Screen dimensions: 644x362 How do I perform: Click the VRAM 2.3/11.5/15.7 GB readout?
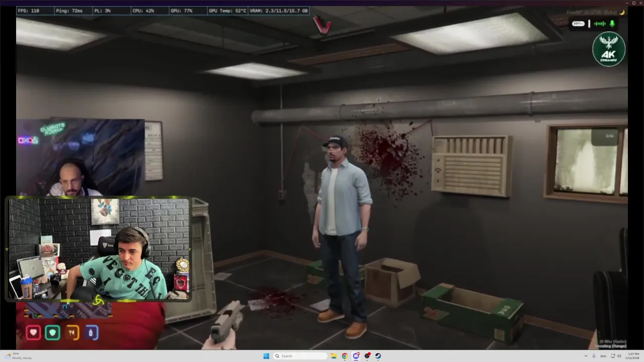(279, 11)
